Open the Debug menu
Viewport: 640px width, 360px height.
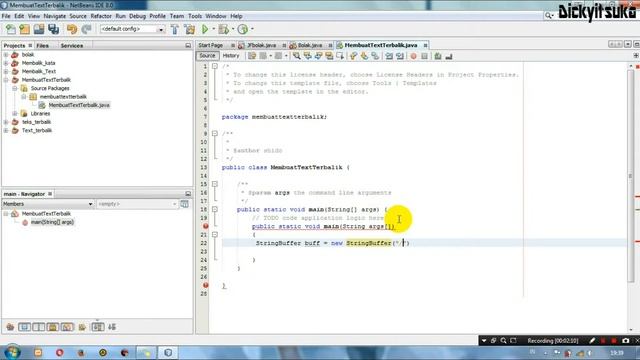(x=137, y=16)
